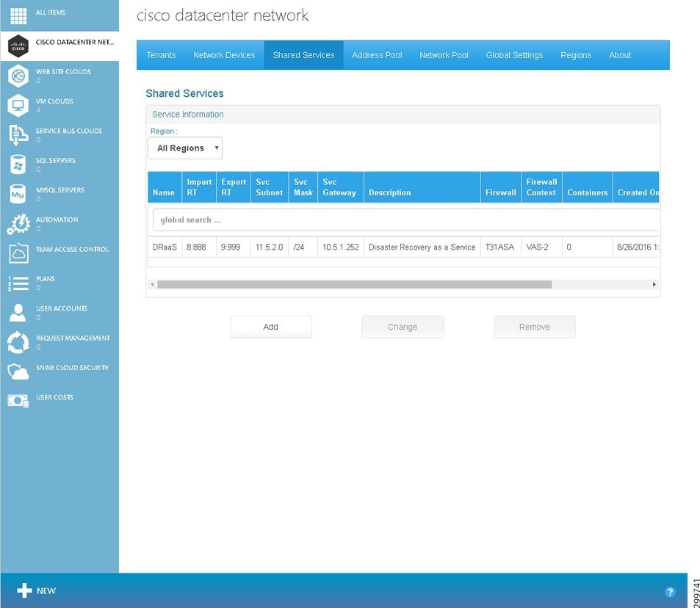Open Request Management arrows icon
This screenshot has height=608, width=700.
click(18, 342)
